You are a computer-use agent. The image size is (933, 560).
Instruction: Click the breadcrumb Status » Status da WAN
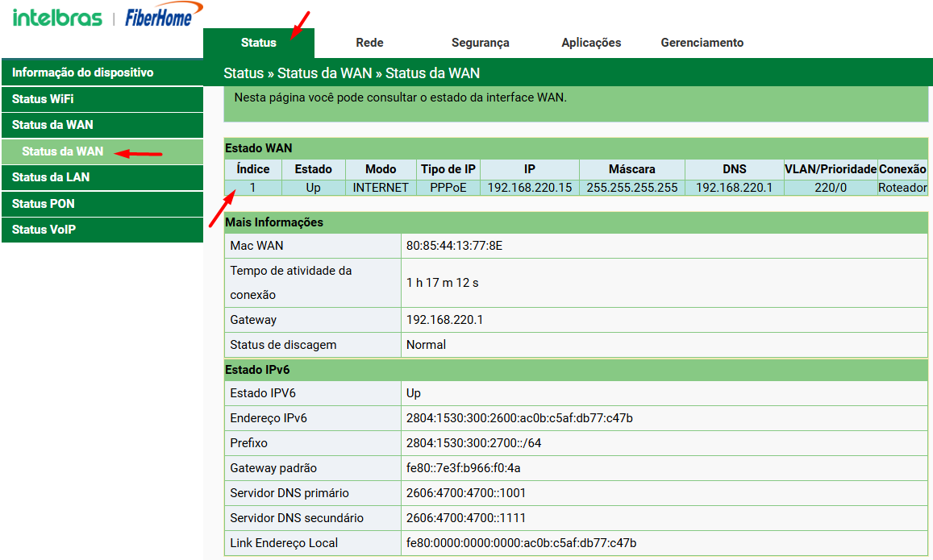point(352,73)
